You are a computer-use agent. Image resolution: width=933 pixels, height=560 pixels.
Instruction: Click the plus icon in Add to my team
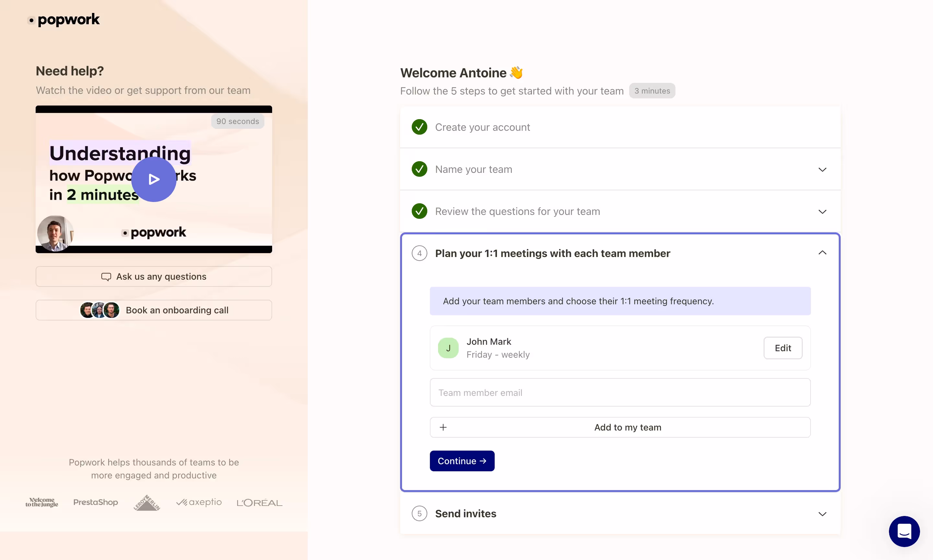pyautogui.click(x=443, y=427)
